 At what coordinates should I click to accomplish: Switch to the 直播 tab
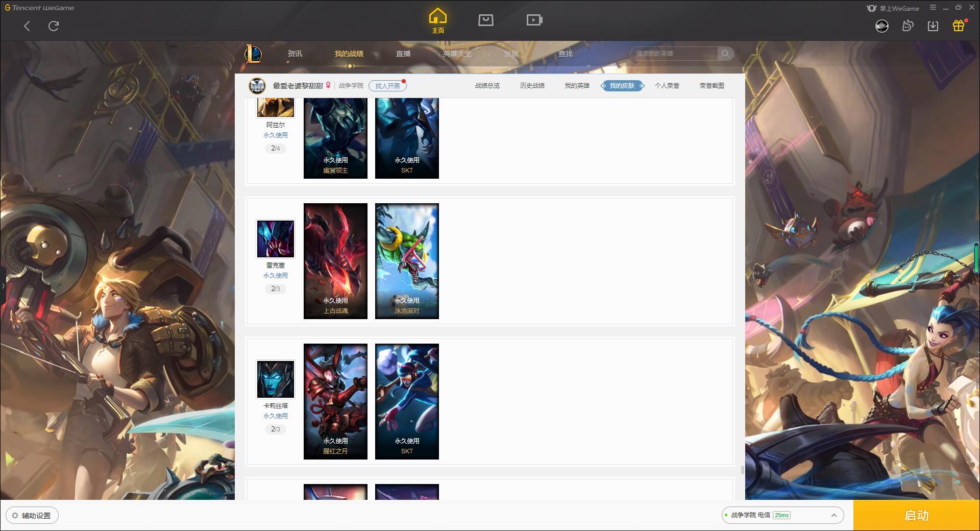(403, 54)
